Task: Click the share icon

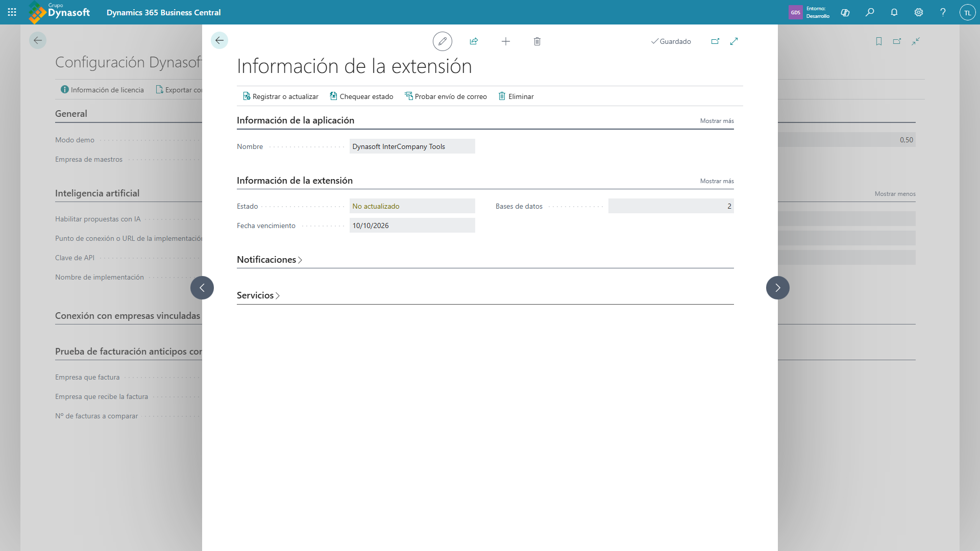Action: pyautogui.click(x=474, y=41)
